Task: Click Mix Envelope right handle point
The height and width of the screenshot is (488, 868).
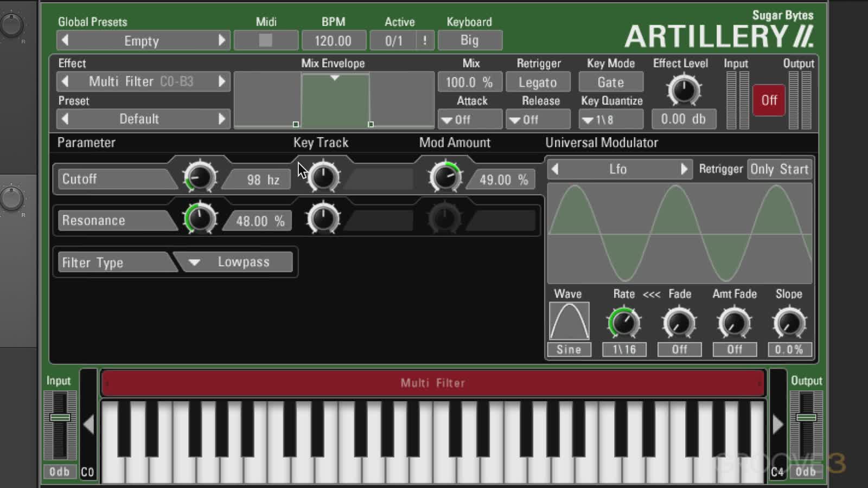Action: 371,124
